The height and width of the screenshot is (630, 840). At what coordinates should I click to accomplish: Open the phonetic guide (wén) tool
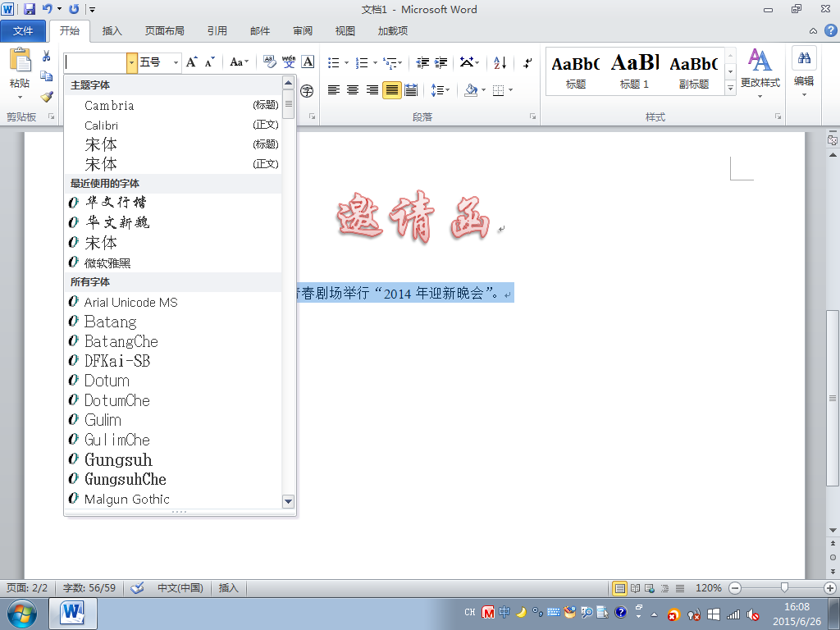(x=289, y=62)
